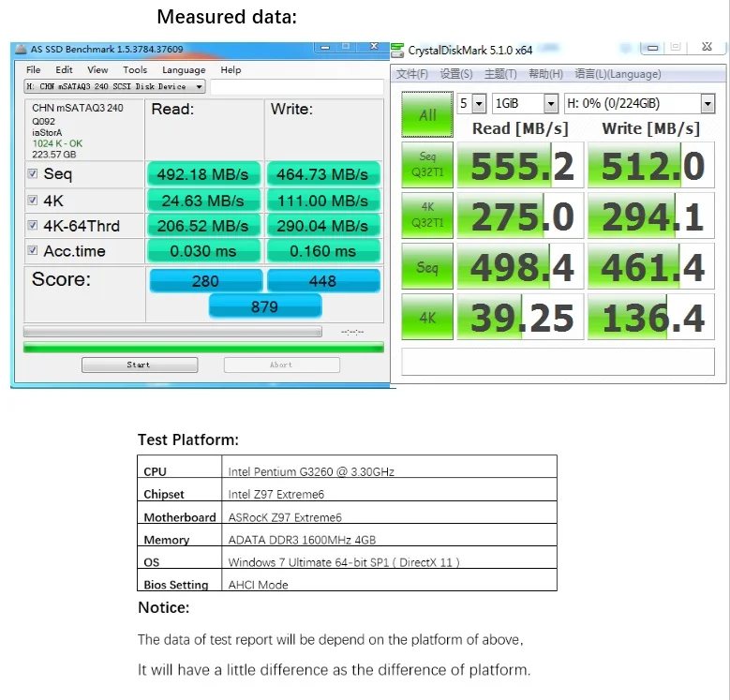Screen dimensions: 730x700
Task: Maximize the AS SSD Benchmark window
Action: click(346, 47)
